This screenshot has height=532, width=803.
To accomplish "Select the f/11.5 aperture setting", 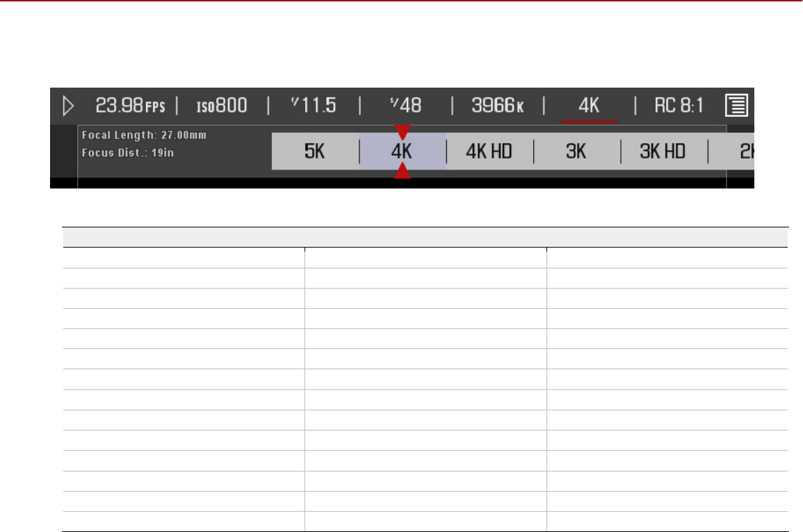I will [x=314, y=106].
